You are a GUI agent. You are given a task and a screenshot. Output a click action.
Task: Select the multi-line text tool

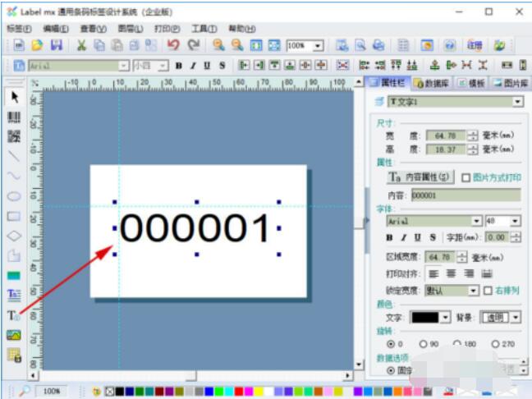coord(14,295)
